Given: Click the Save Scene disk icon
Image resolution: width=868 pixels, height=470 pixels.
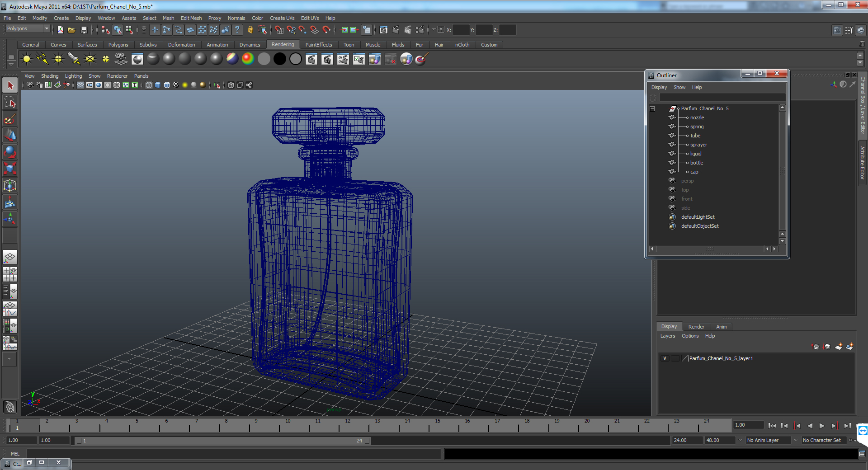Looking at the screenshot, I should pos(84,30).
